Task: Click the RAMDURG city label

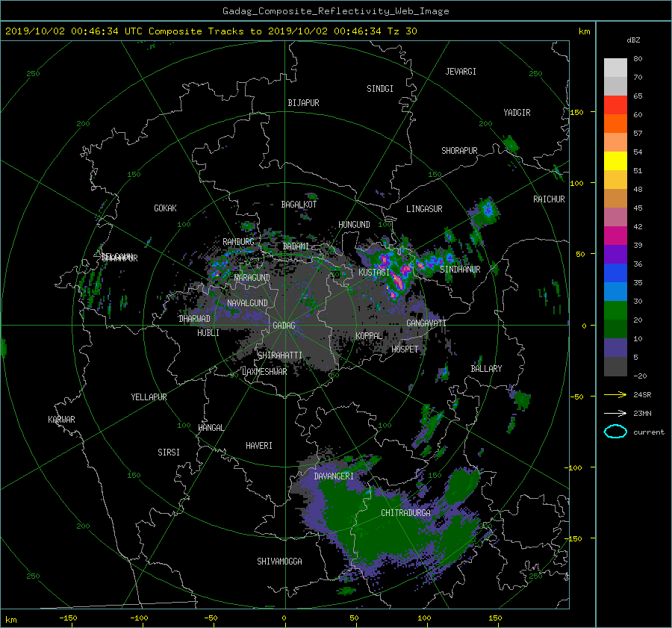Action: click(x=238, y=242)
